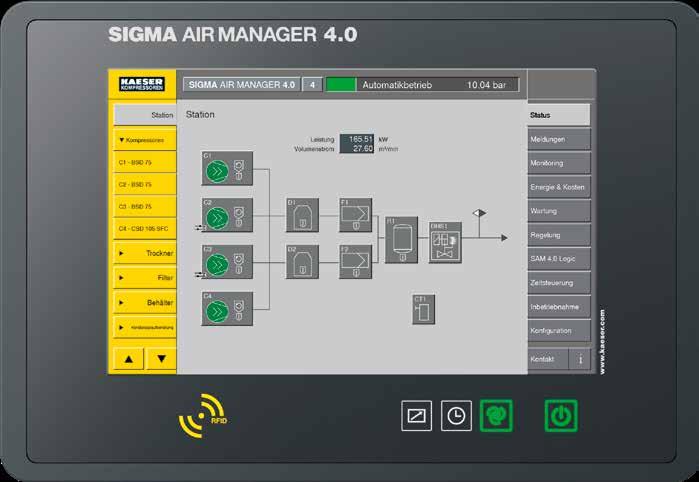Image resolution: width=699 pixels, height=482 pixels.
Task: Toggle the green automatic mode key
Action: tap(496, 416)
